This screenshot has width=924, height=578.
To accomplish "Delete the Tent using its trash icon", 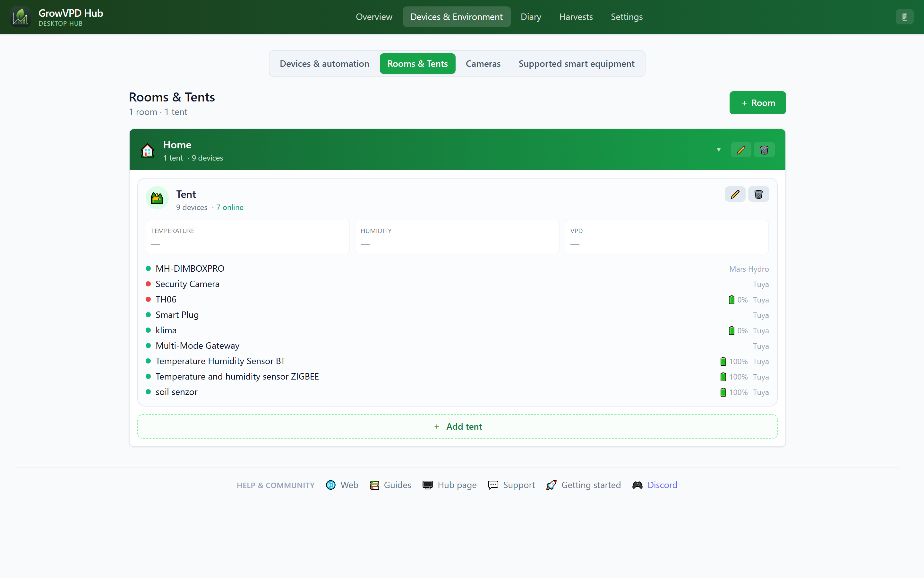I will click(758, 194).
